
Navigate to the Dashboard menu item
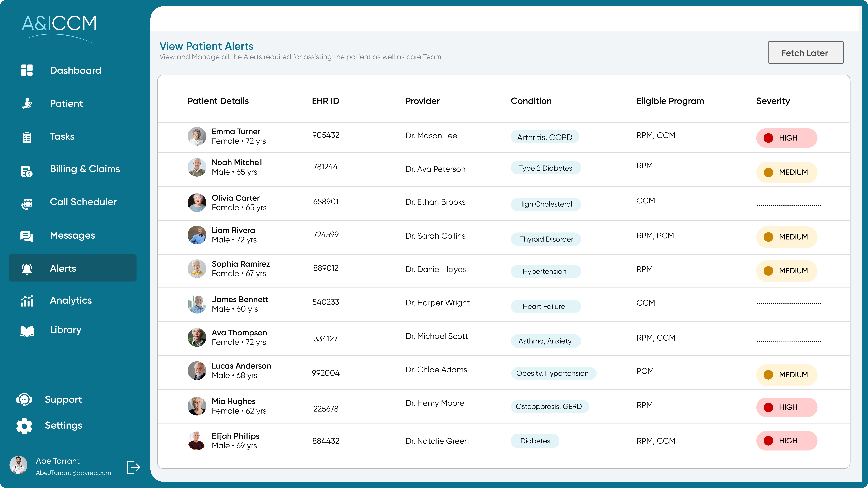75,70
